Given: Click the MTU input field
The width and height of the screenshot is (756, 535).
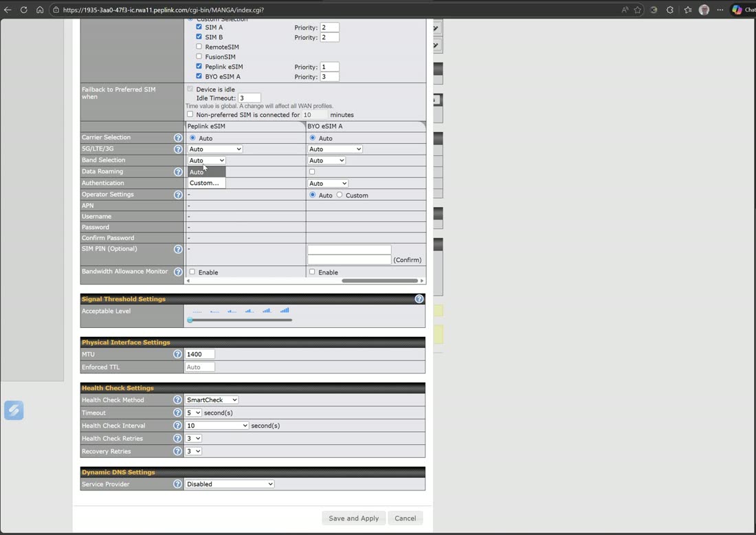Looking at the screenshot, I should click(x=200, y=354).
